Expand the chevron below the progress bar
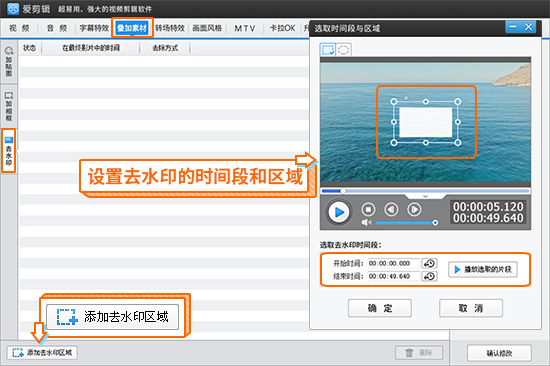 point(425,196)
